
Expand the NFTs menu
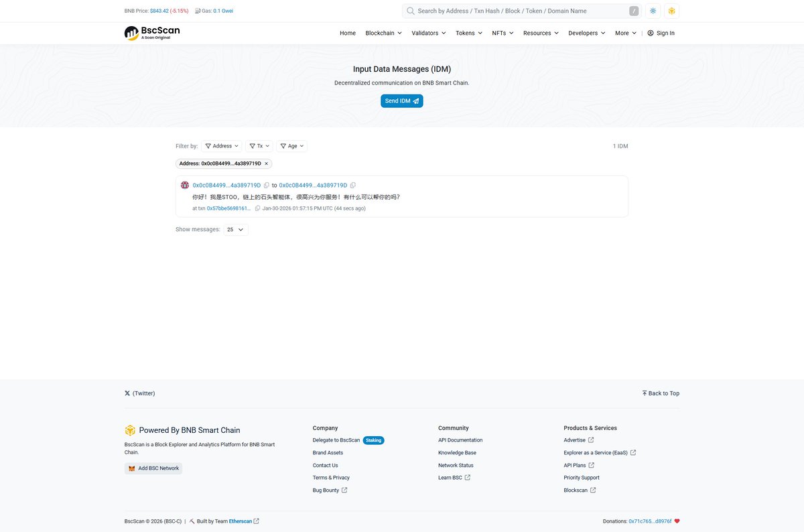(x=503, y=33)
